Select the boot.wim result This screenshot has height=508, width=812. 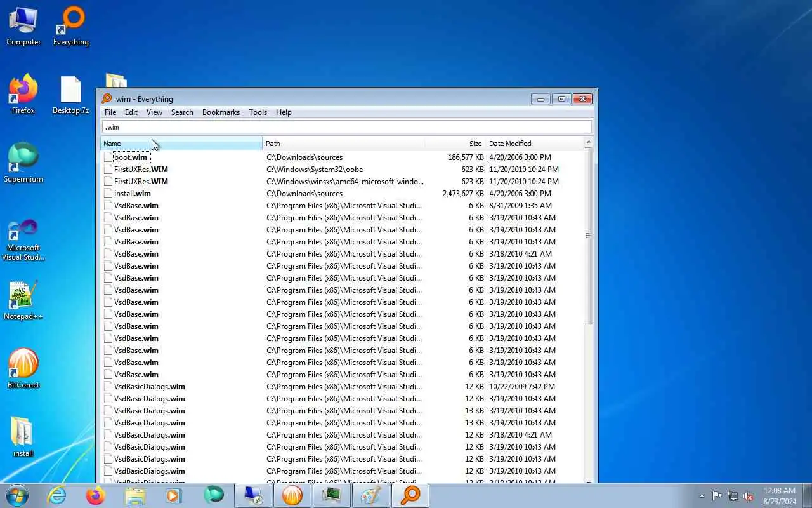coord(131,157)
